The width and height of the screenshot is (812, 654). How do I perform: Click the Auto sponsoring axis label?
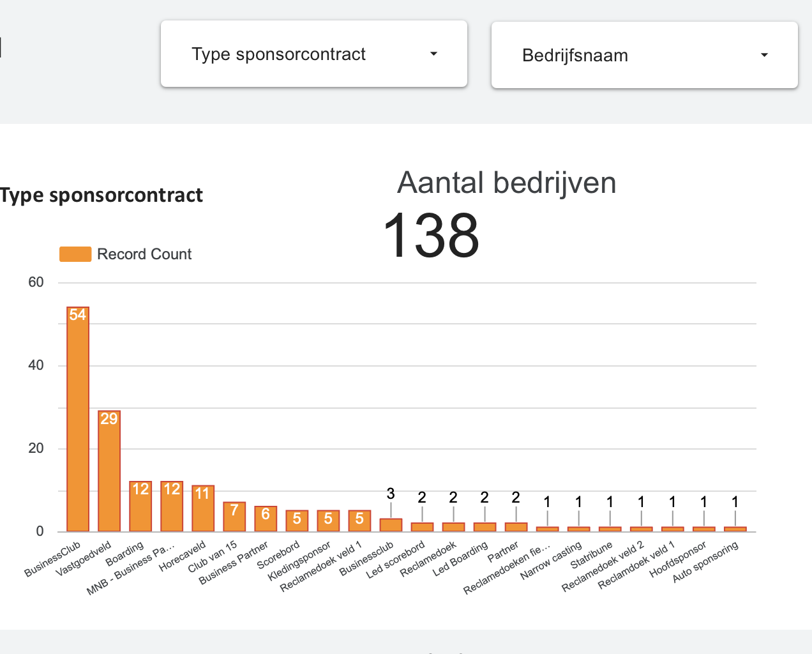705,563
